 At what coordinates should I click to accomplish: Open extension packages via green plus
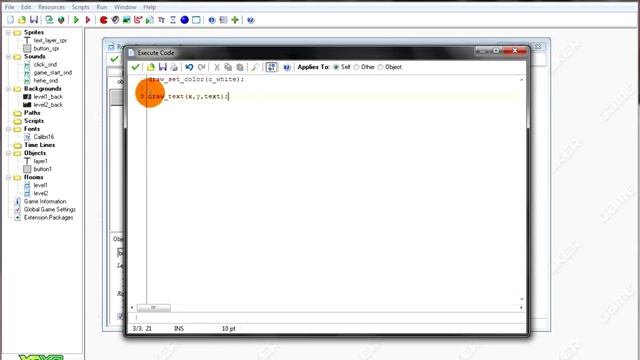235,20
